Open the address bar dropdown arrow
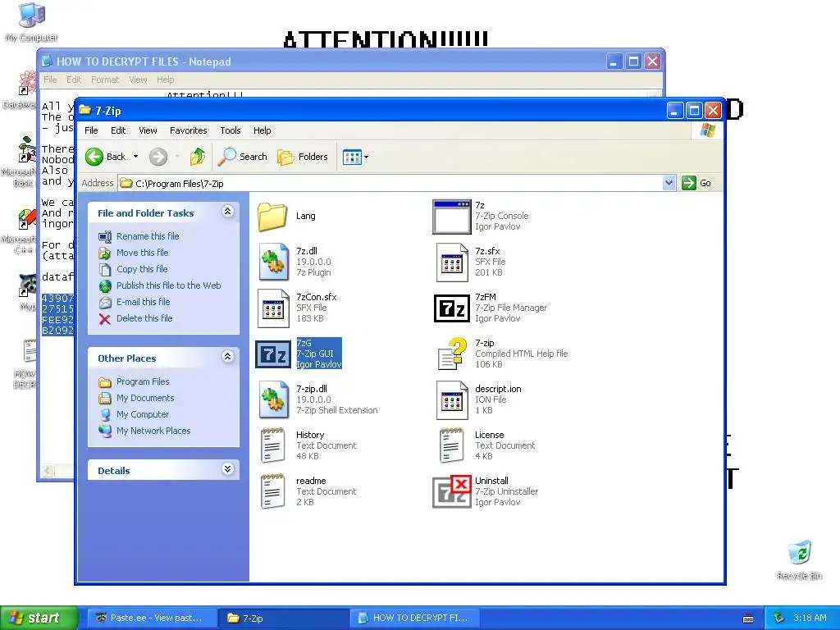Screen dimensions: 840x630 point(669,183)
